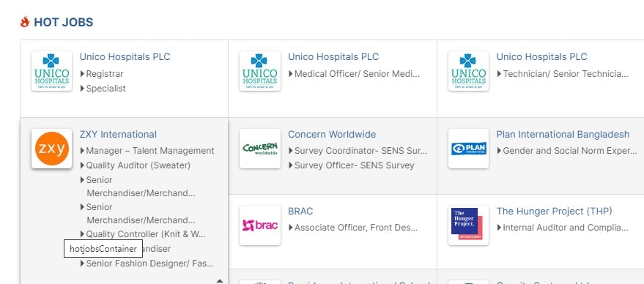The height and width of the screenshot is (284, 644).
Task: Open the Survey Officer- SENS Survey job
Action: click(354, 165)
